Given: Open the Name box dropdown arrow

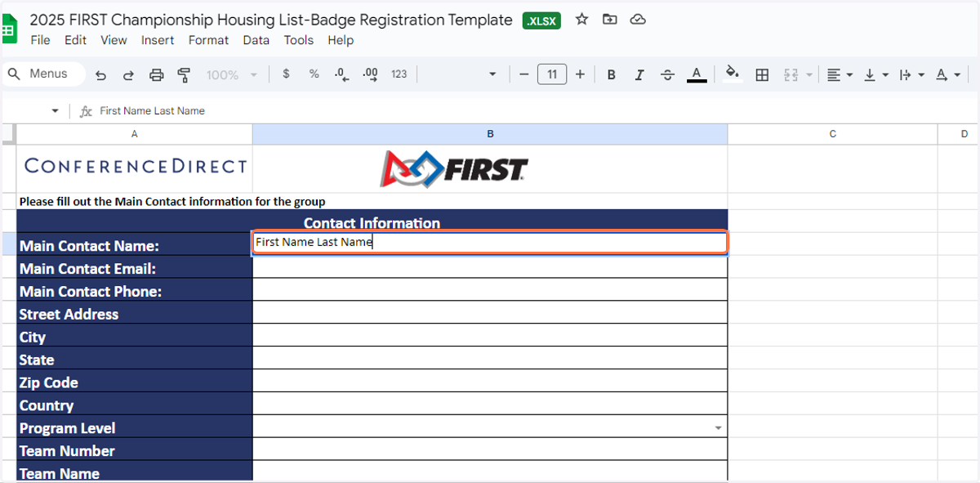Looking at the screenshot, I should [x=55, y=111].
